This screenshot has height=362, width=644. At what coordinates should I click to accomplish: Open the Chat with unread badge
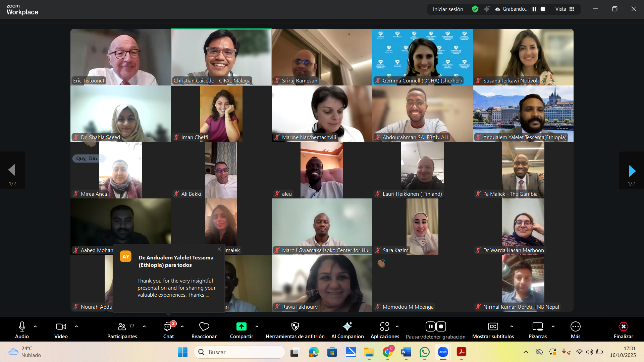[168, 326]
